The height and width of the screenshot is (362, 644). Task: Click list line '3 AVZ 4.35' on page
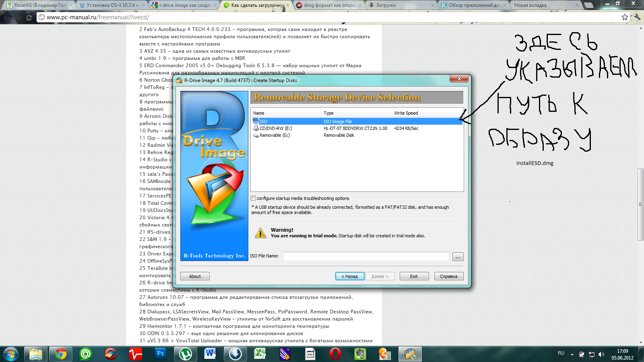215,51
